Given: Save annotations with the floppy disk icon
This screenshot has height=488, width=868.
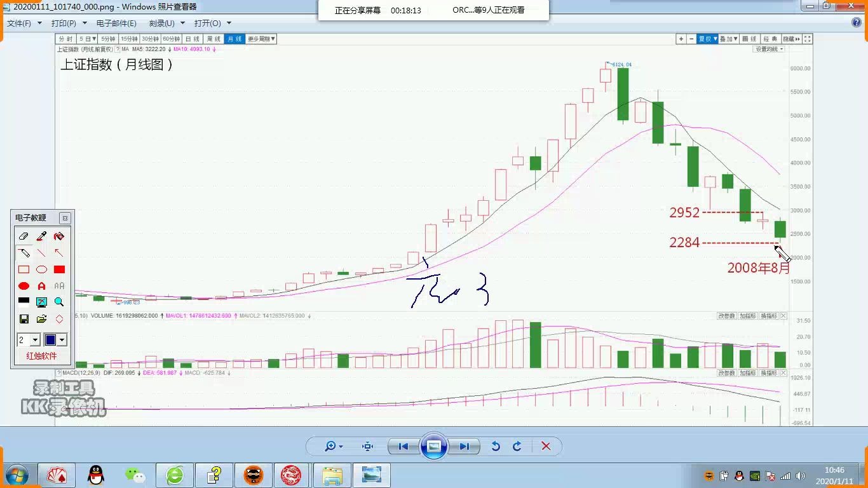Looking at the screenshot, I should pyautogui.click(x=24, y=319).
